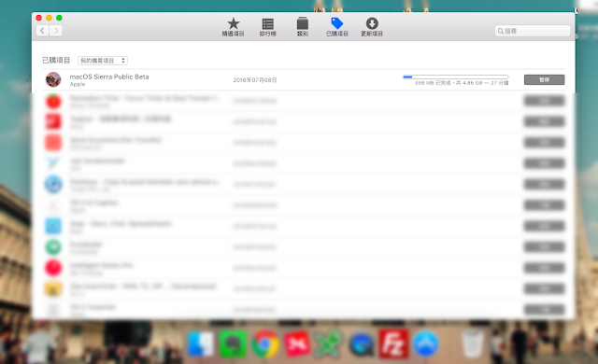Click the red tomato app icon in the purchased list
The width and height of the screenshot is (598, 364).
pos(53,101)
